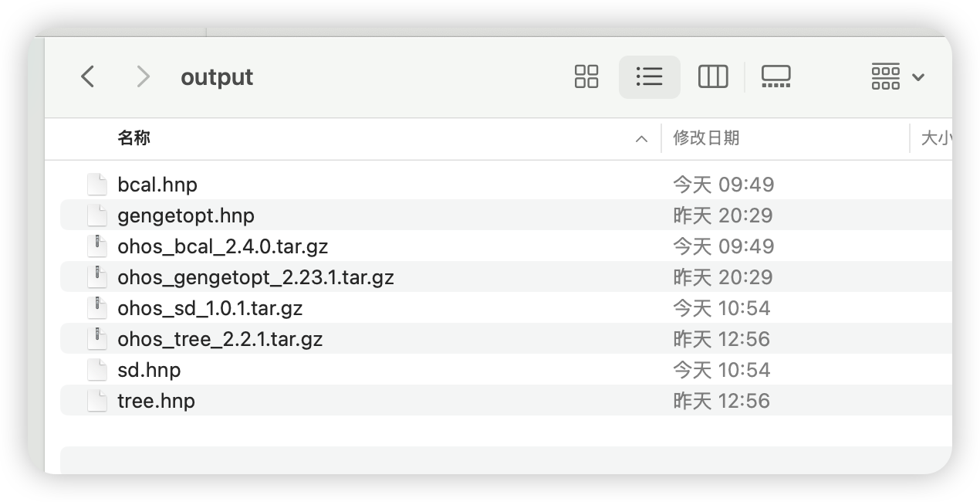Open the view options chevron next to group icon
Screen dimensions: 980x502
click(x=917, y=76)
